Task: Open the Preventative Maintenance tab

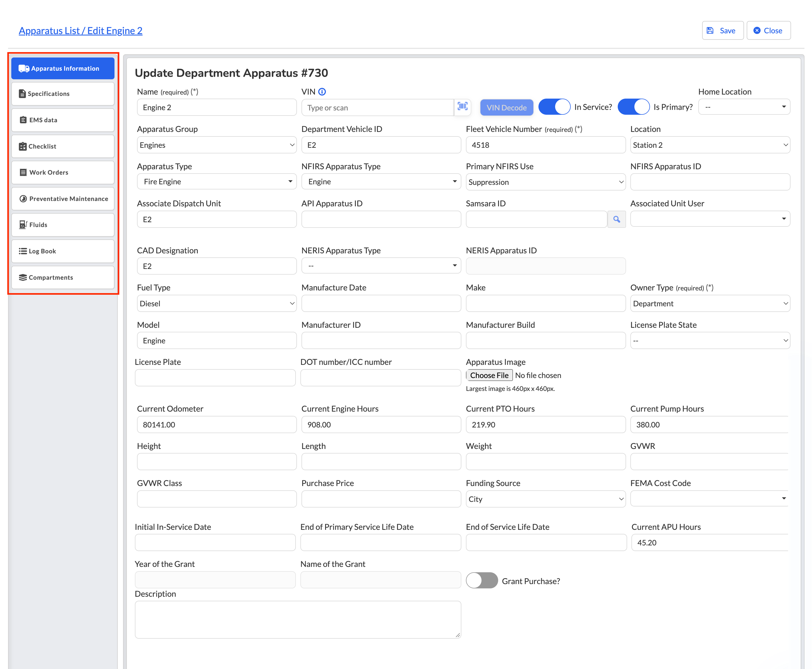Action: click(x=63, y=199)
